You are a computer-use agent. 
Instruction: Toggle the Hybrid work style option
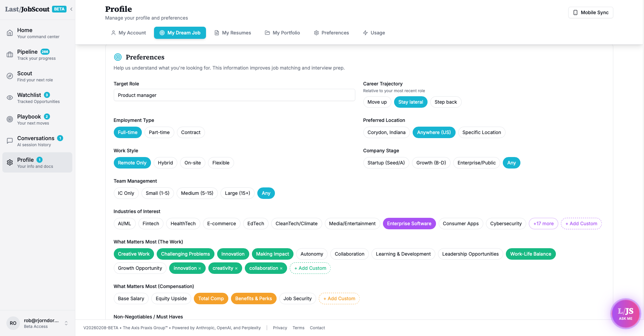(165, 163)
